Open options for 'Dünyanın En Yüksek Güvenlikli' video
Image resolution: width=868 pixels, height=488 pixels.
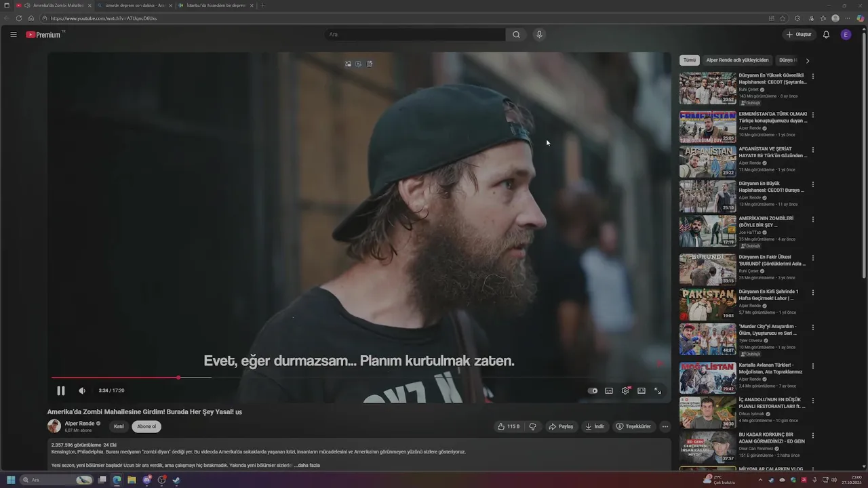(813, 77)
